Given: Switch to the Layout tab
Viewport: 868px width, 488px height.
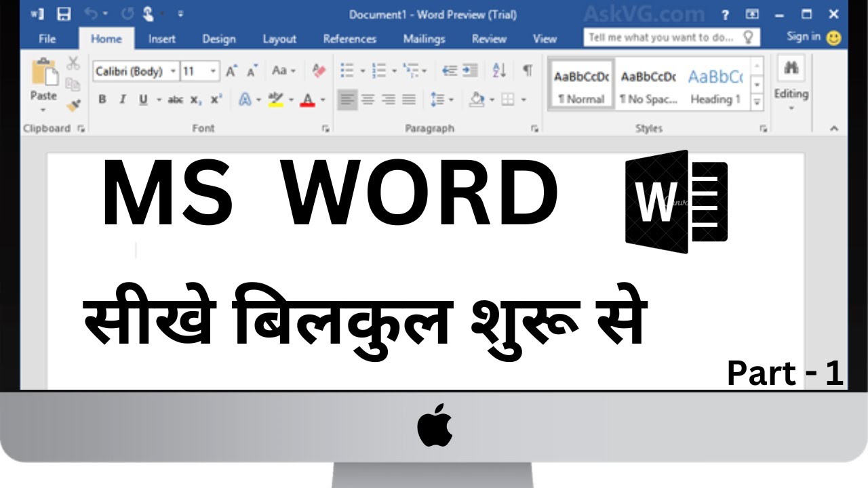Looking at the screenshot, I should coord(279,39).
